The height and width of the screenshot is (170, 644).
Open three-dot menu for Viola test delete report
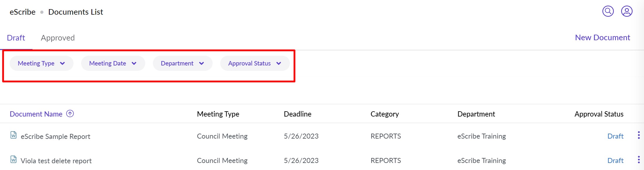coord(639,160)
